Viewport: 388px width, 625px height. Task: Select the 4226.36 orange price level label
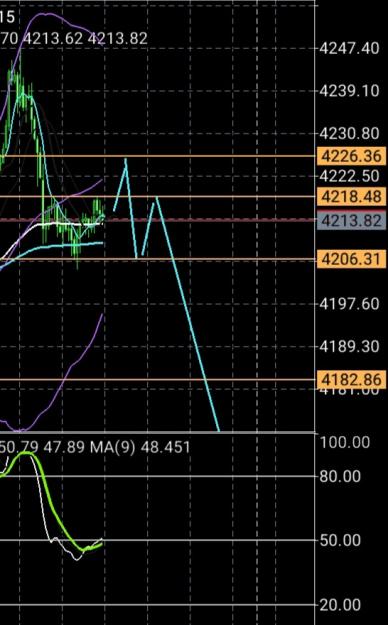[x=351, y=156]
